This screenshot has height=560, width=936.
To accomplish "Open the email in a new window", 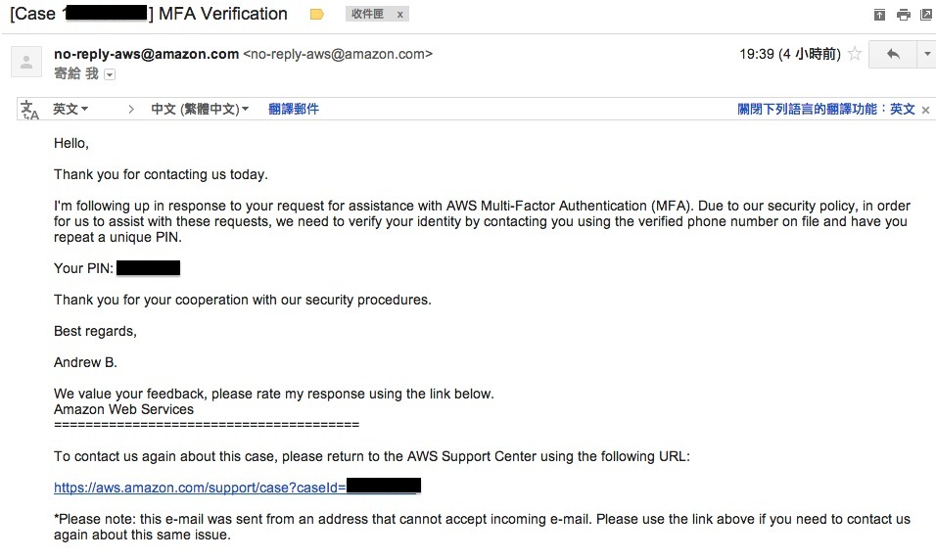I will pyautogui.click(x=926, y=15).
